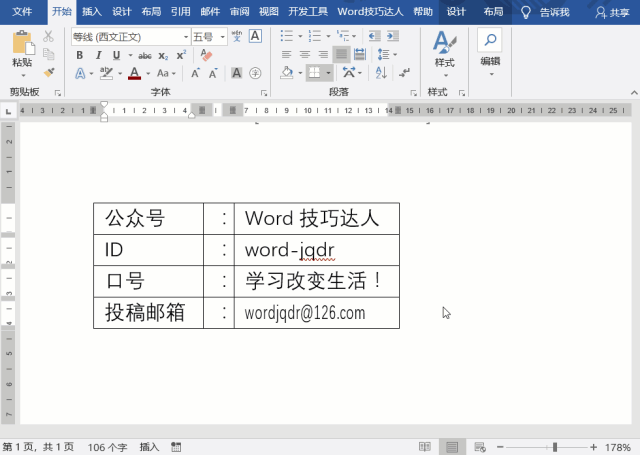The width and height of the screenshot is (640, 455).
Task: Align text left
Action: tap(287, 54)
